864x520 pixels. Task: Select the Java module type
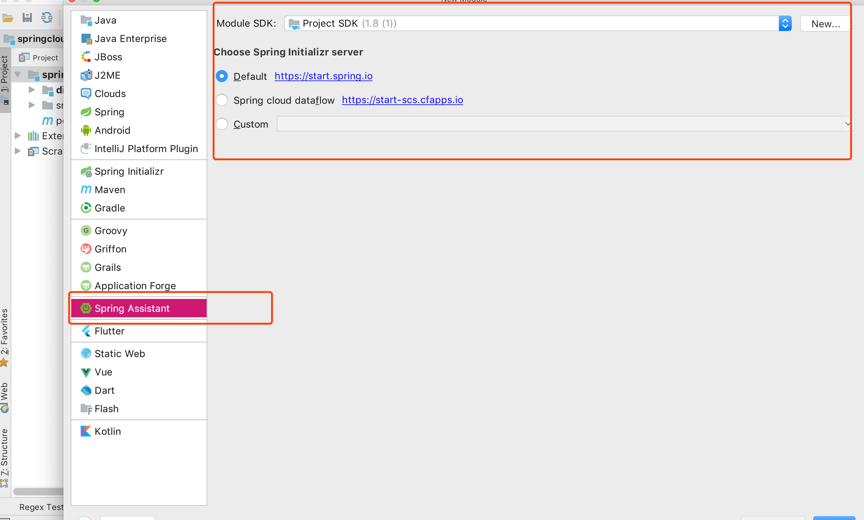point(139,20)
